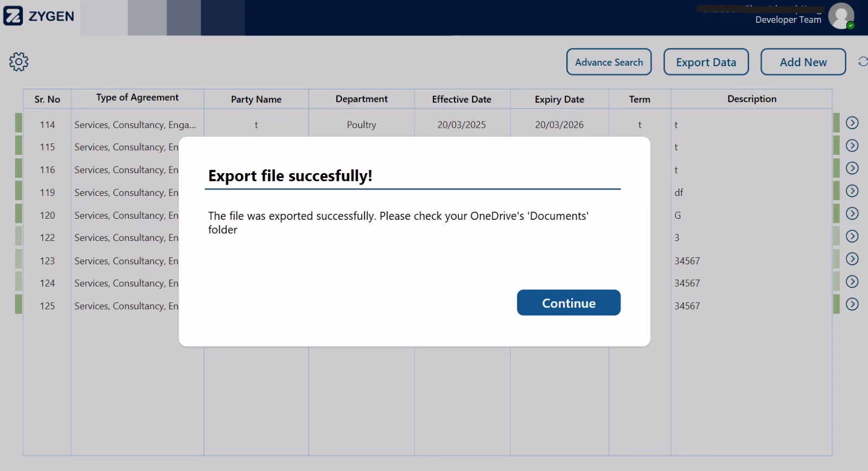Click the refresh icon beside Add New
Viewport: 868px width, 471px height.
[863, 61]
